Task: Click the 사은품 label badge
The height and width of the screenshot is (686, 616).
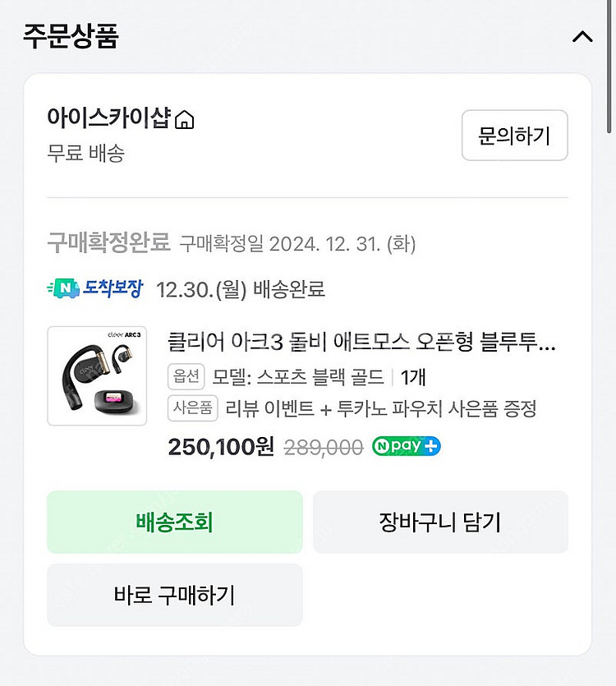Action: (192, 407)
